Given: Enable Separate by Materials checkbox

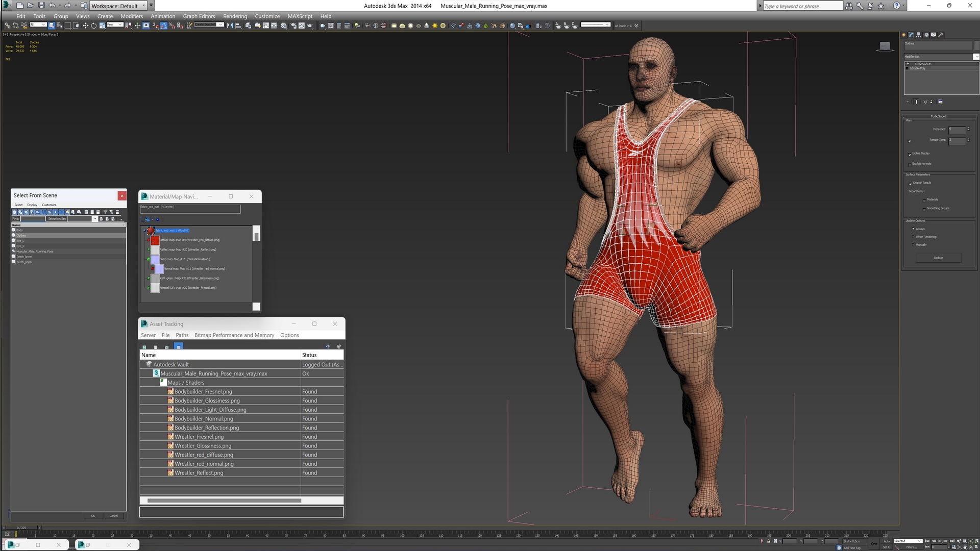Looking at the screenshot, I should click(x=924, y=201).
